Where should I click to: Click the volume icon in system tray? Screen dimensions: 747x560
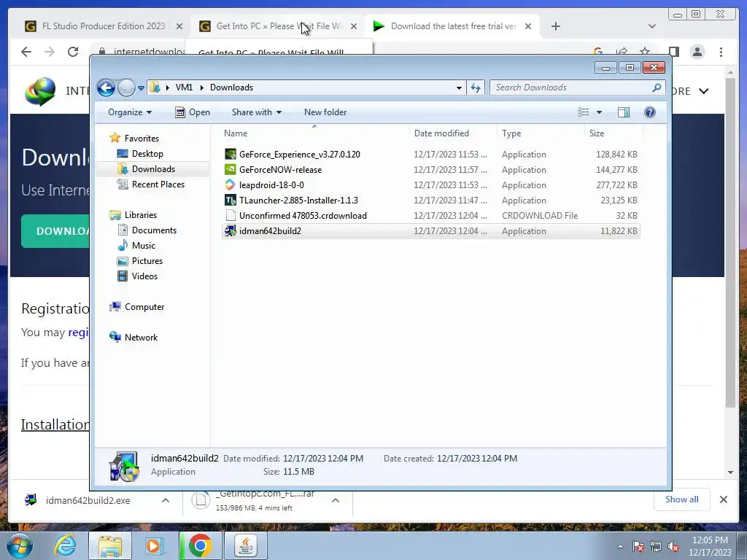pyautogui.click(x=673, y=546)
